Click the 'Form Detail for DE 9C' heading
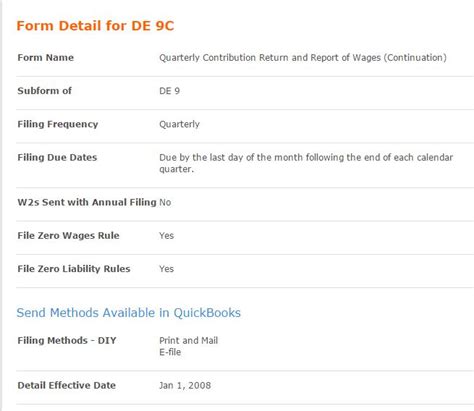 tap(95, 26)
